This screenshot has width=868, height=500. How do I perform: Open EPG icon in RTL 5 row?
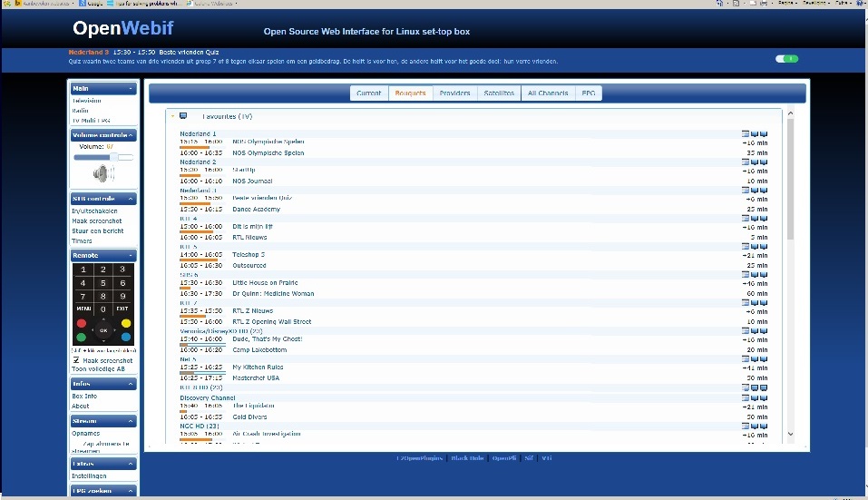click(x=746, y=247)
